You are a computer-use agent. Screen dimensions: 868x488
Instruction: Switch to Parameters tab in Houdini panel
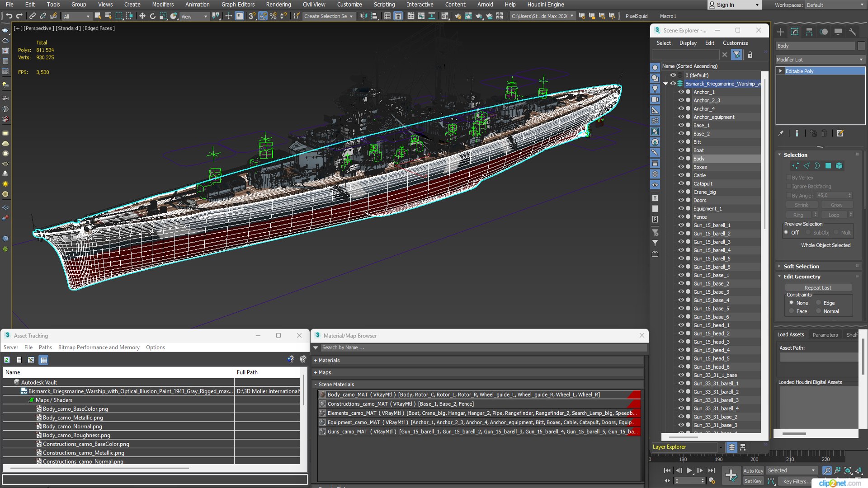tap(825, 335)
